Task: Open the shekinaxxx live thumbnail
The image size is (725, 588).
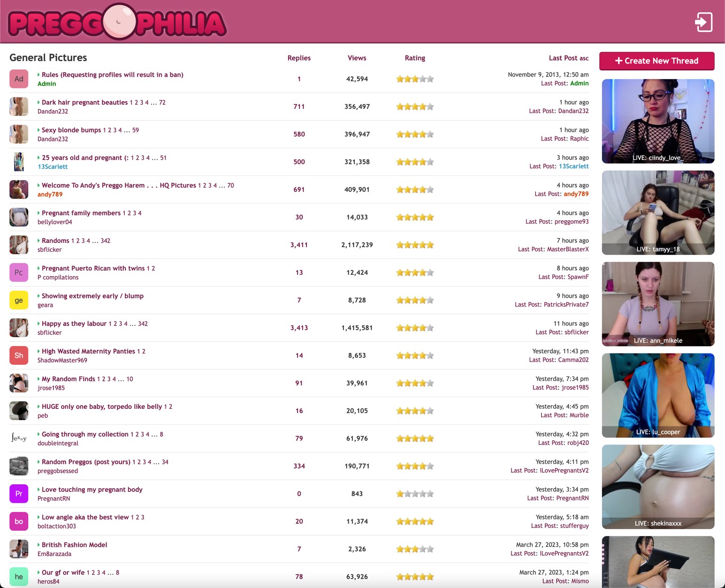Action: pos(658,487)
